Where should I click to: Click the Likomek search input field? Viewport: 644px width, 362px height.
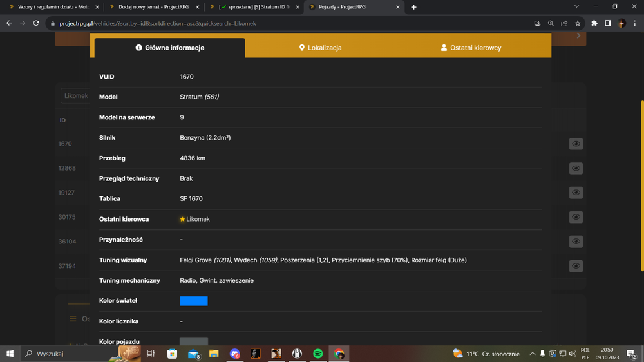coord(75,96)
